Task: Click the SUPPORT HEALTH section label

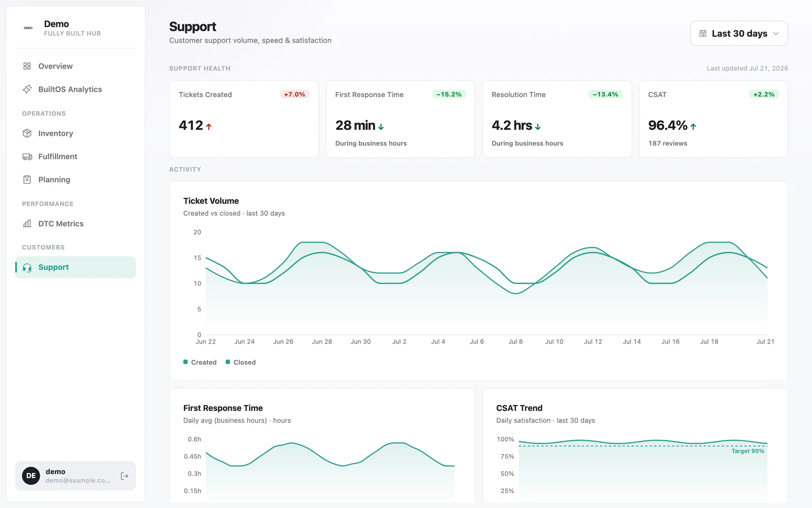Action: (x=200, y=68)
